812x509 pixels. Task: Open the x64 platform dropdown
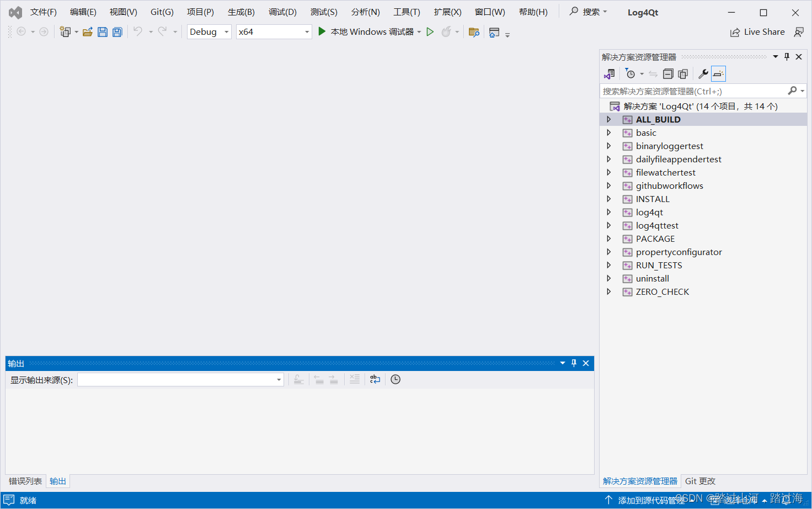(274, 32)
